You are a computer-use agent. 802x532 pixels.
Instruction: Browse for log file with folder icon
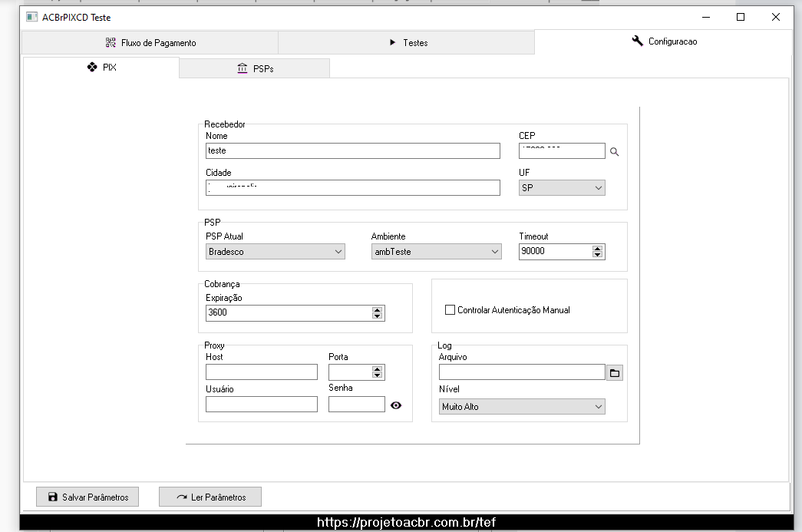[x=615, y=373]
